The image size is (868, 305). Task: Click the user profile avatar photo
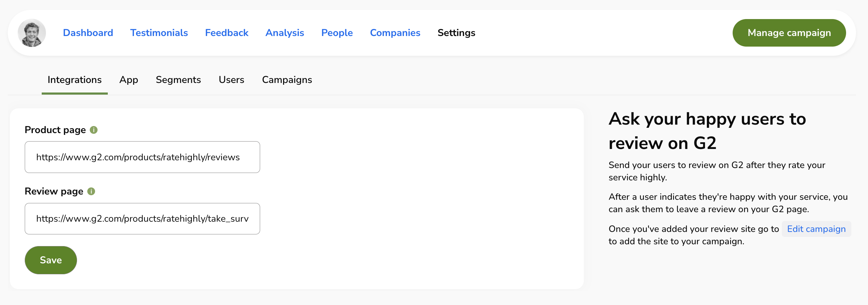pyautogui.click(x=32, y=33)
